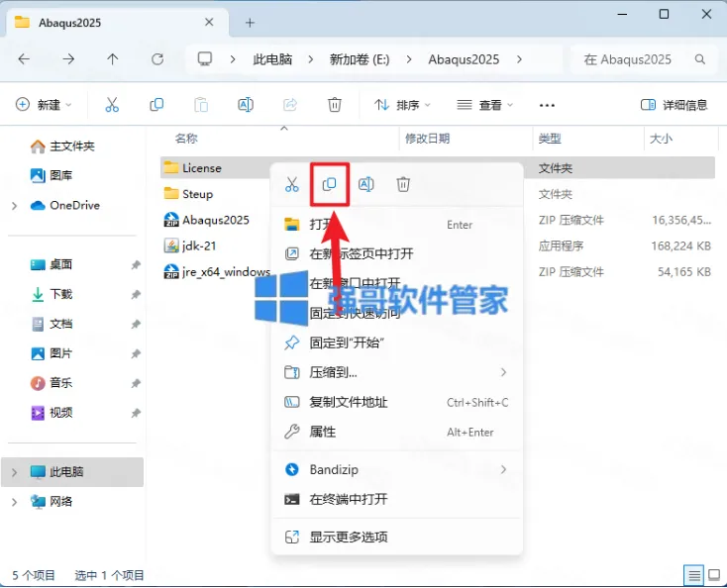Image resolution: width=727 pixels, height=588 pixels.
Task: Expand the Bandizip submenu
Action: point(503,470)
